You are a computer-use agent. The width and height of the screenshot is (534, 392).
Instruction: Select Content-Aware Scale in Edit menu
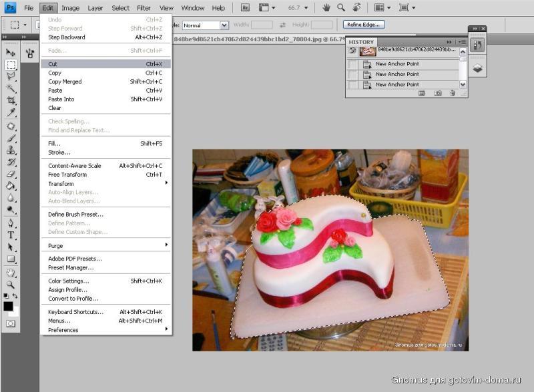pos(105,166)
